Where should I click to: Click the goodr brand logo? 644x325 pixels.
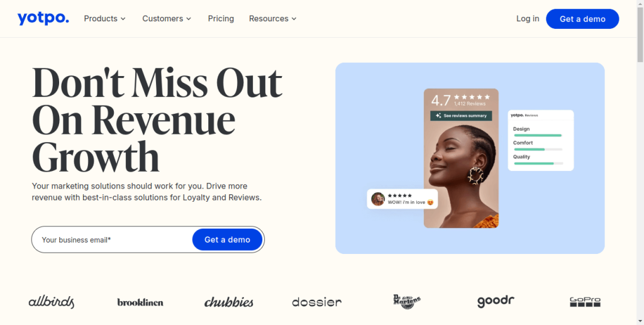click(x=496, y=302)
